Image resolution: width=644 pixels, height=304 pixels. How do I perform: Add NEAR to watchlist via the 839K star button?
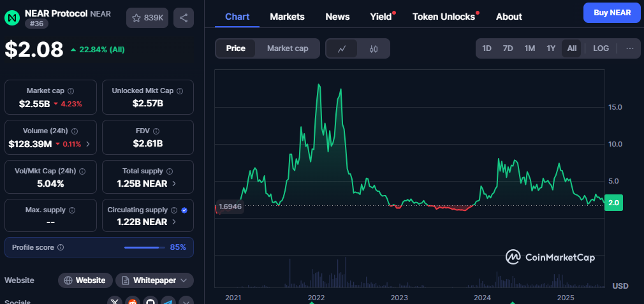coord(147,18)
